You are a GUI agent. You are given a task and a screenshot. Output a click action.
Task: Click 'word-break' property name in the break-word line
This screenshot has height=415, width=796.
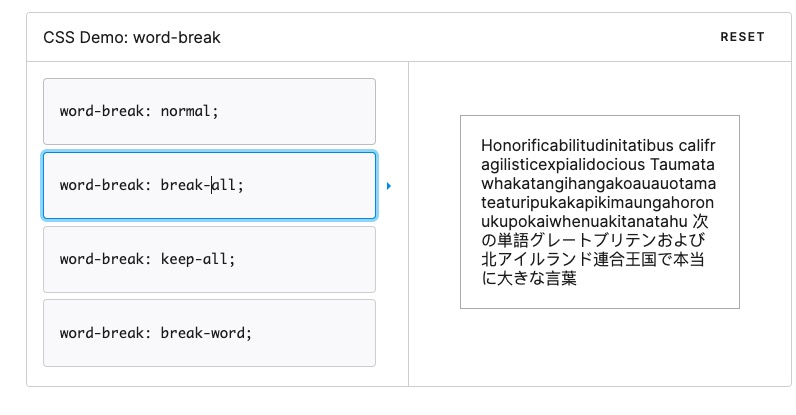point(101,333)
